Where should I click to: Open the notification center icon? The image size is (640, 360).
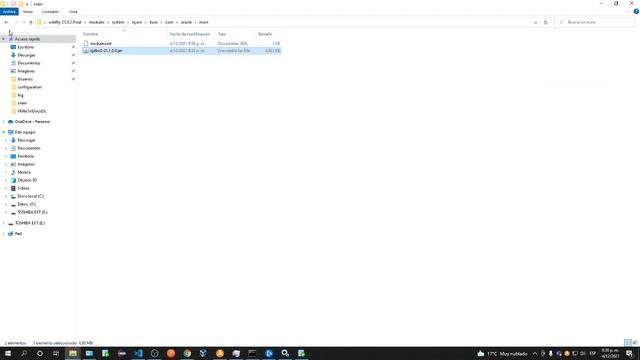[x=629, y=353]
